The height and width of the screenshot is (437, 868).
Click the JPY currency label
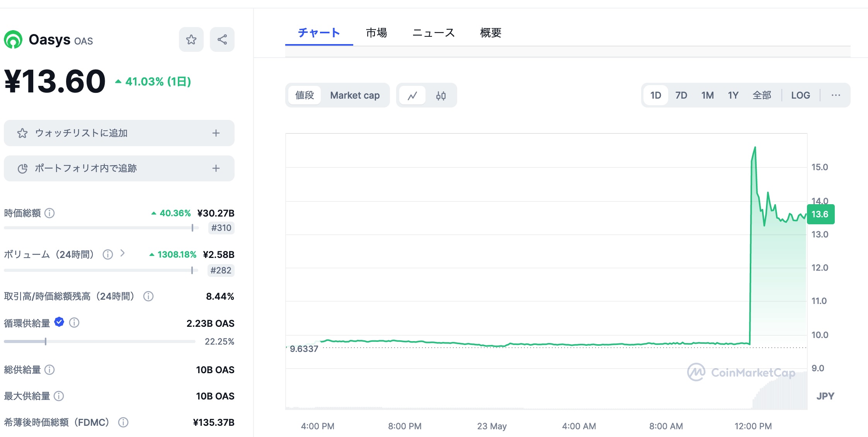coord(825,396)
